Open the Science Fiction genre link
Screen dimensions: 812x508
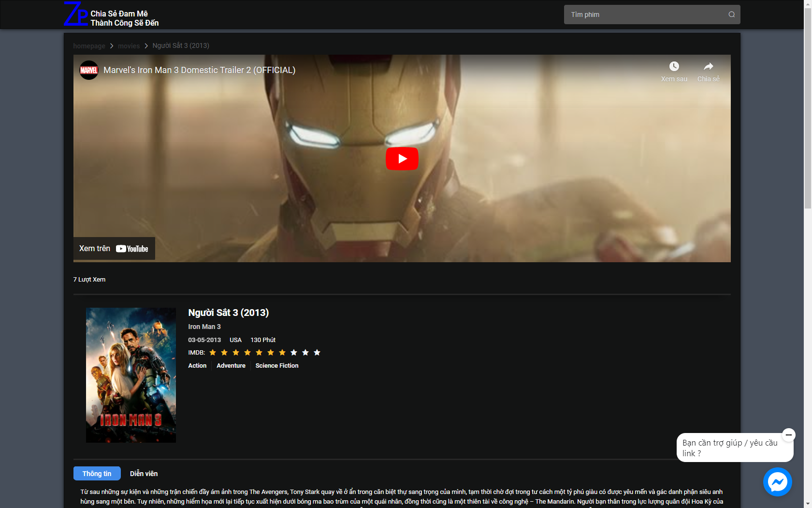(x=277, y=366)
